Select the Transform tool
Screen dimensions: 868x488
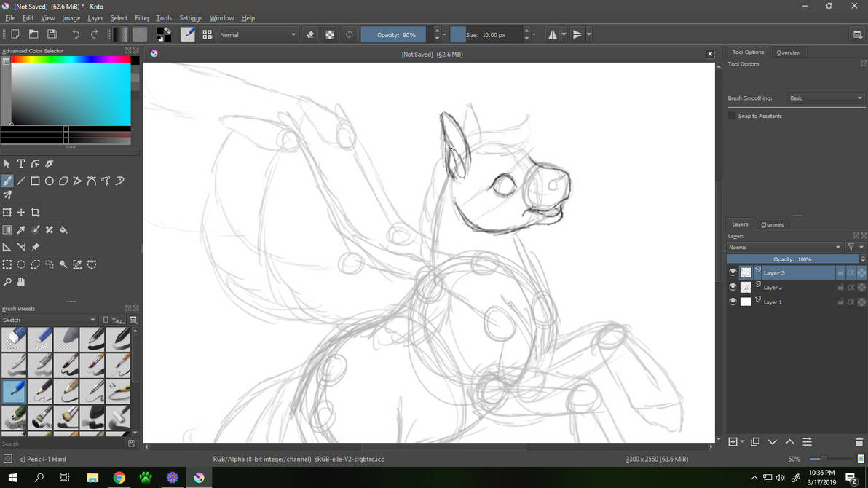click(x=7, y=213)
